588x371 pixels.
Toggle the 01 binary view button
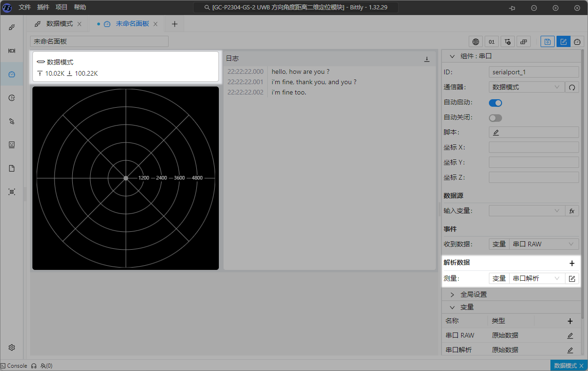pos(492,41)
